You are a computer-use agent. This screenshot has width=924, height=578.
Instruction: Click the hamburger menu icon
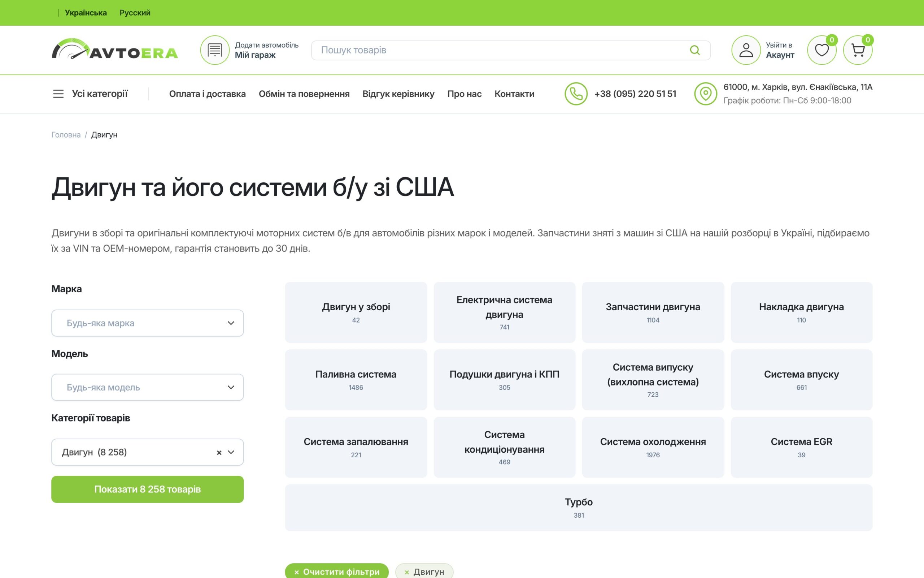[x=58, y=94]
